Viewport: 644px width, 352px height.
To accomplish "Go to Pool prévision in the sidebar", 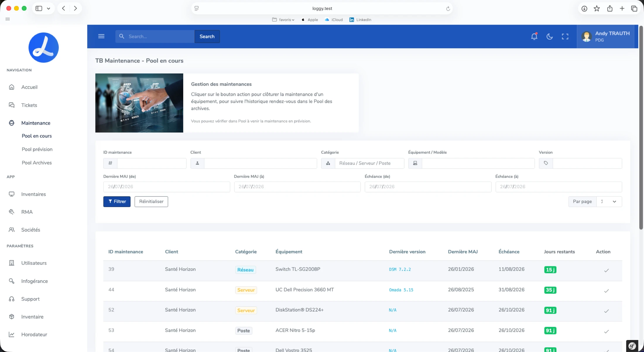I will coord(37,149).
